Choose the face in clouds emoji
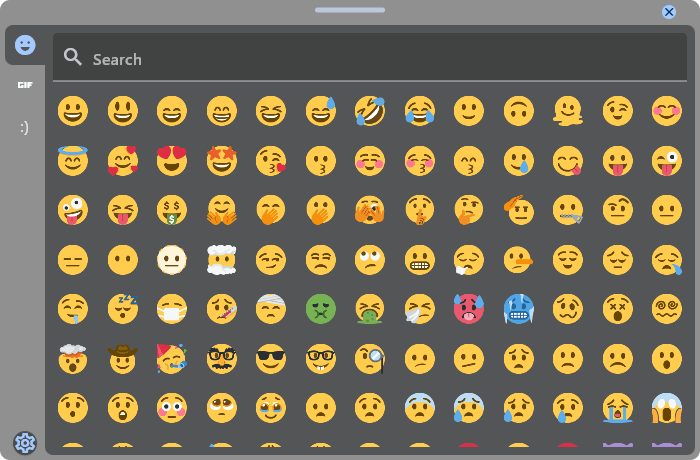Viewport: 700px width, 460px height. point(221,259)
